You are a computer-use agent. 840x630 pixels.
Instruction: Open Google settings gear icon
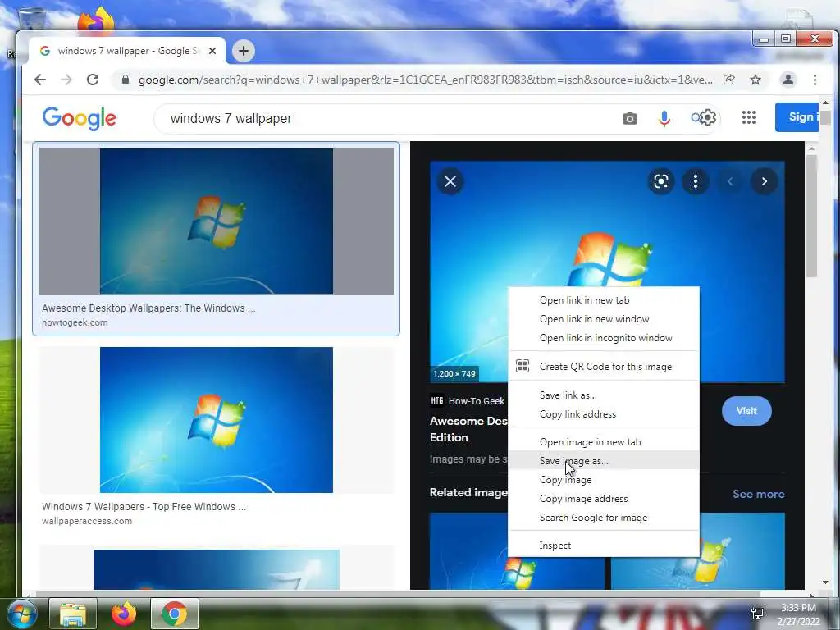pos(708,117)
